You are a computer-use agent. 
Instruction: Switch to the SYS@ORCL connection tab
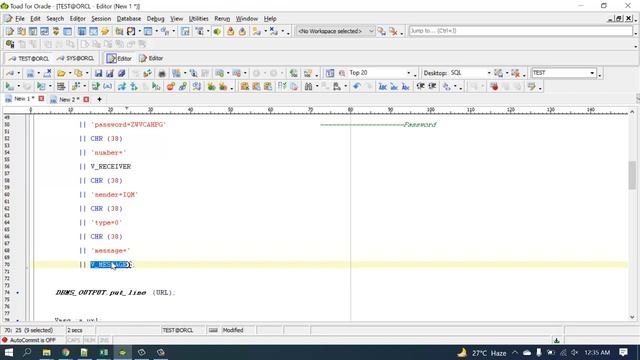[76, 58]
